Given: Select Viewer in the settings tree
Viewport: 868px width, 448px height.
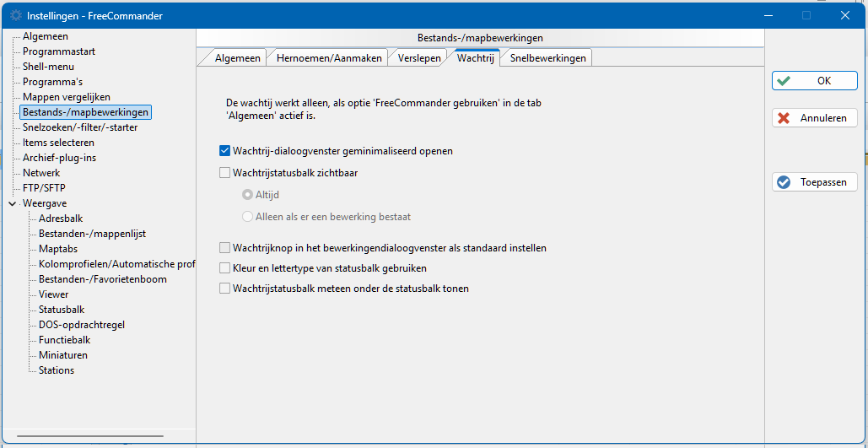Looking at the screenshot, I should [54, 294].
